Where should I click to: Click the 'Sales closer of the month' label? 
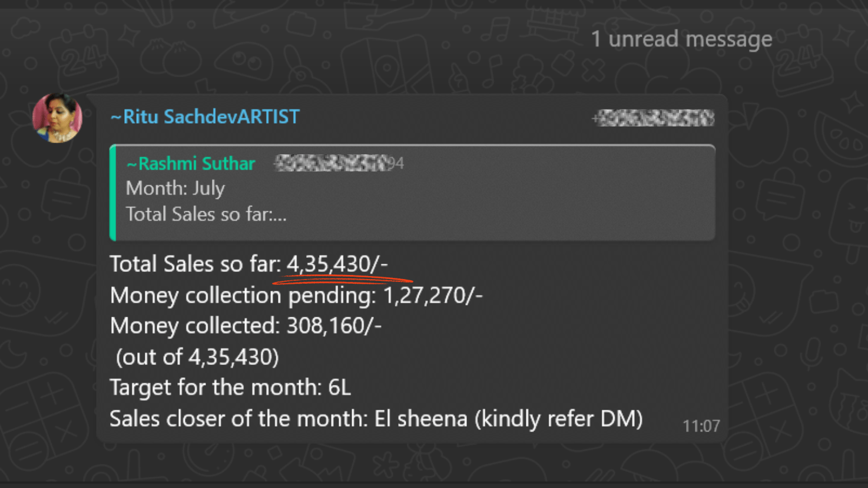click(x=238, y=419)
